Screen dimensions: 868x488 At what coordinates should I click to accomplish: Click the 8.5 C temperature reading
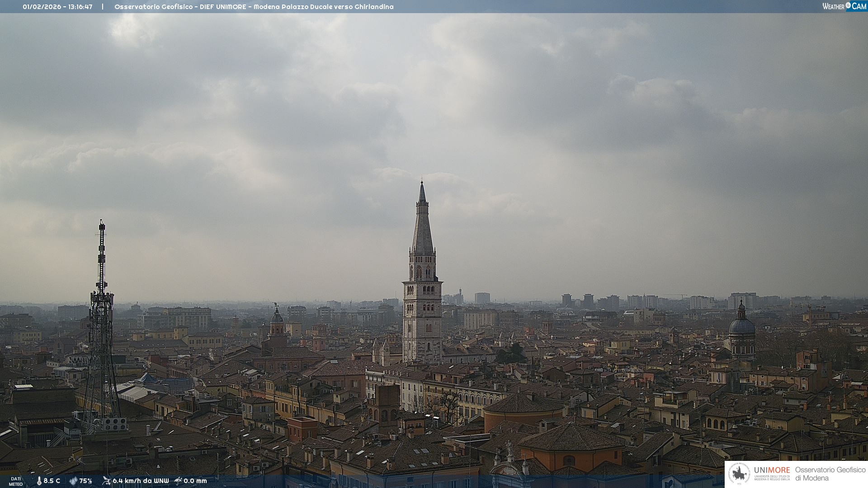coord(52,481)
